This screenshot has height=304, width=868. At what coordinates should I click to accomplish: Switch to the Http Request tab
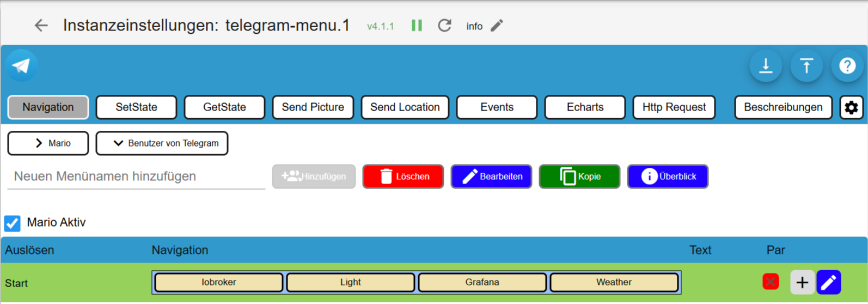point(674,107)
